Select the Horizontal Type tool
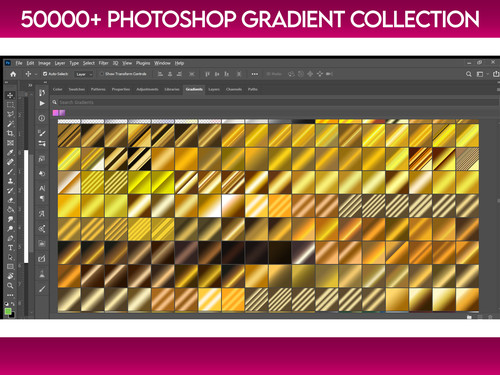 10,248
